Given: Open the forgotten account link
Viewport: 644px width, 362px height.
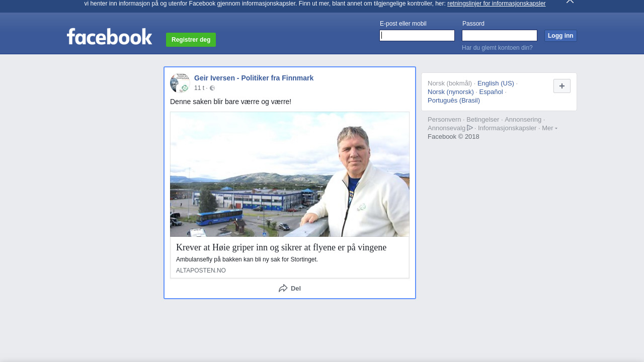Looking at the screenshot, I should coord(497,48).
